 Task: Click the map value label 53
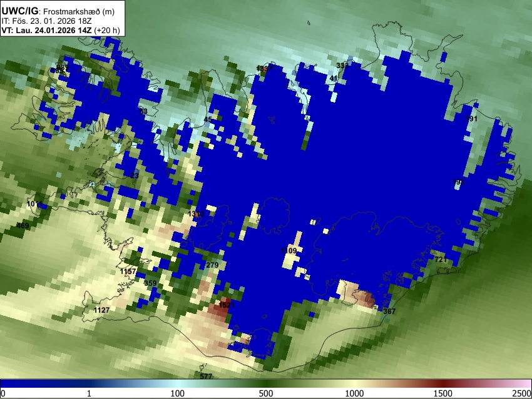click(143, 111)
